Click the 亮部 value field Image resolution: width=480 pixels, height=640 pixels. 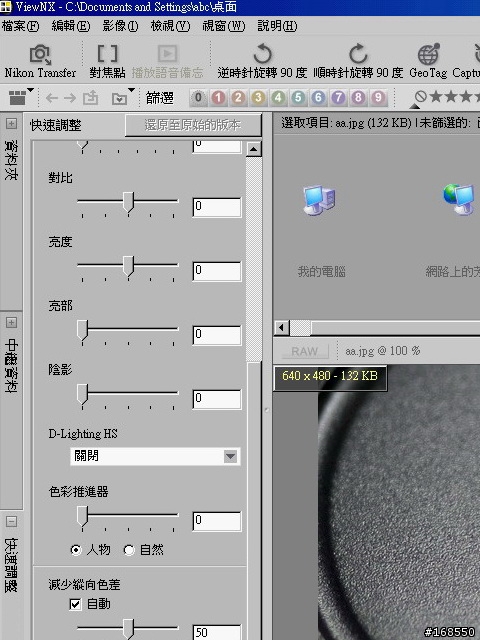coord(217,335)
